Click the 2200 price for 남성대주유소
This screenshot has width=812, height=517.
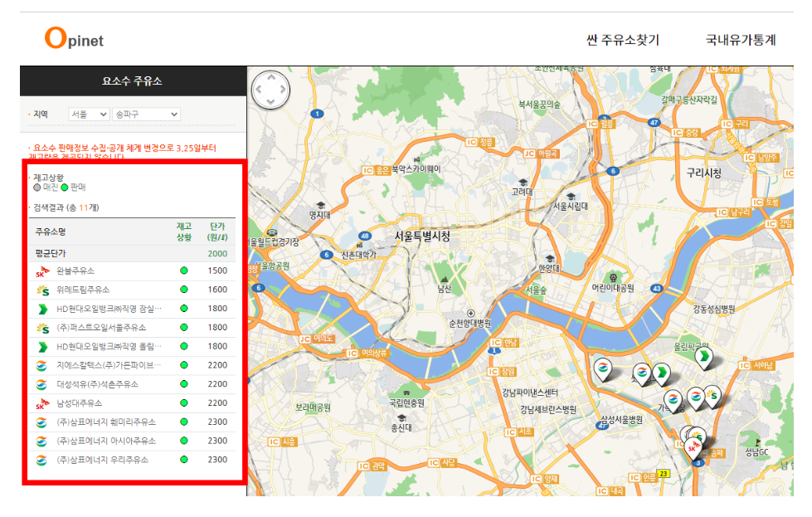click(217, 403)
